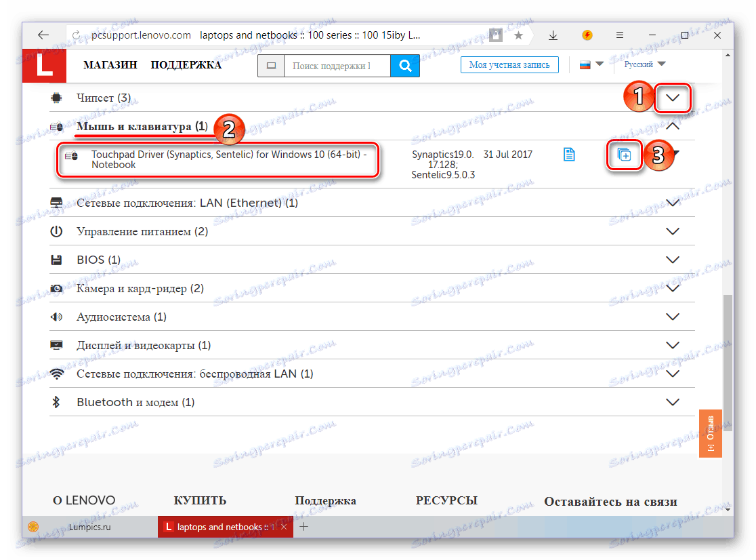This screenshot has width=756, height=560.
Task: Expand the Камера и кард-ридер chevron
Action: pyautogui.click(x=673, y=288)
